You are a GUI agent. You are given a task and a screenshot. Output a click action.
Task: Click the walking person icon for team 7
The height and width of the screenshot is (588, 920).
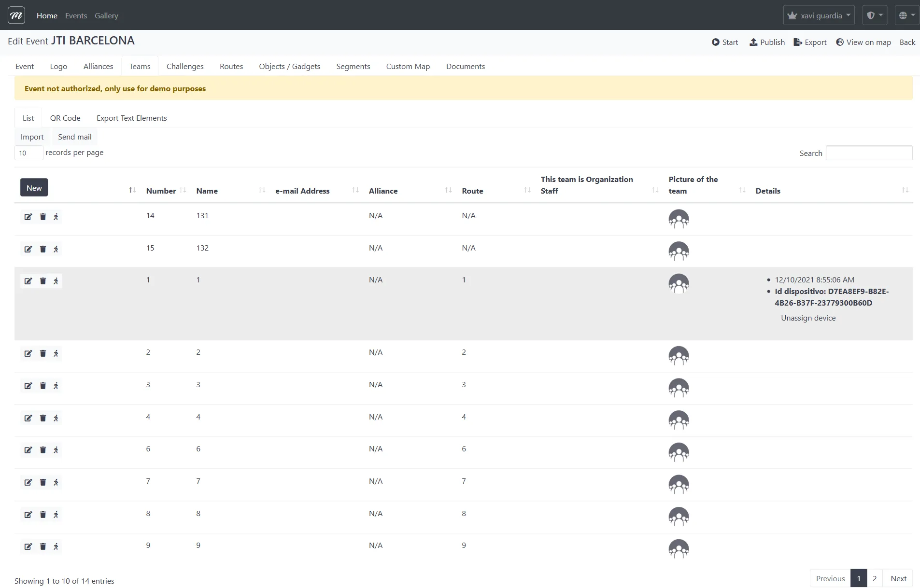click(56, 482)
